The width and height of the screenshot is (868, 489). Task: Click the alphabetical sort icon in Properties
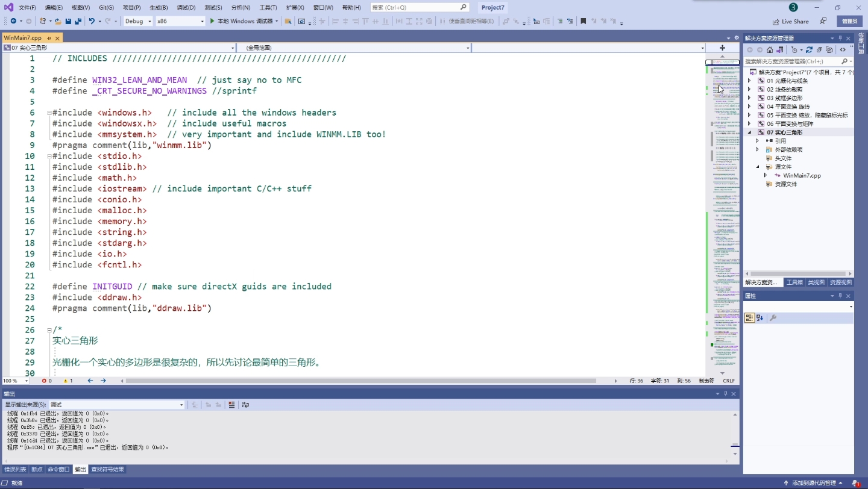(x=759, y=317)
